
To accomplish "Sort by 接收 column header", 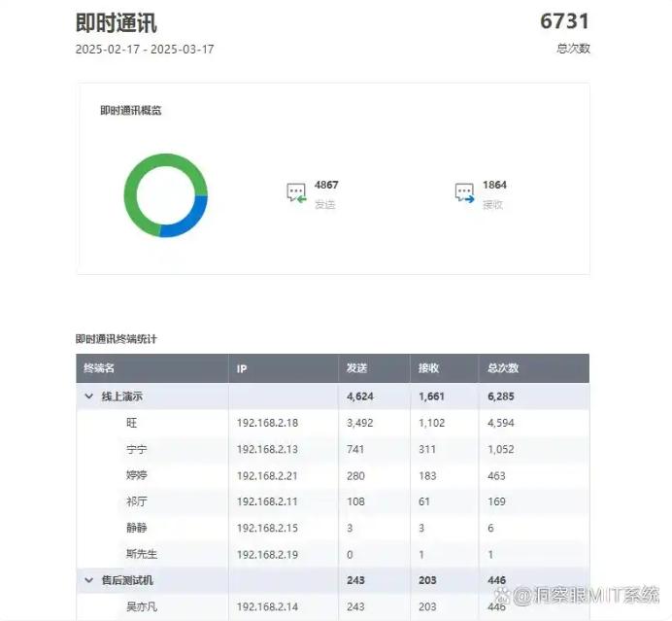I will [x=428, y=368].
